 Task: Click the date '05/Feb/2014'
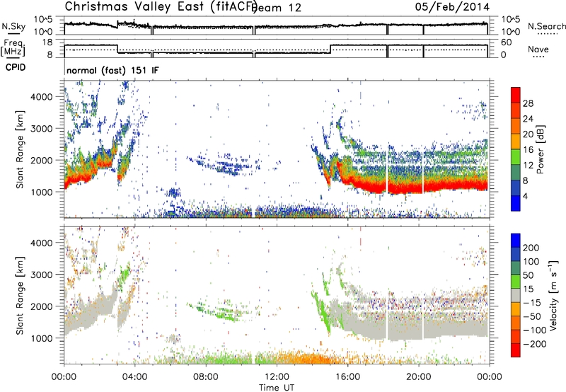452,6
